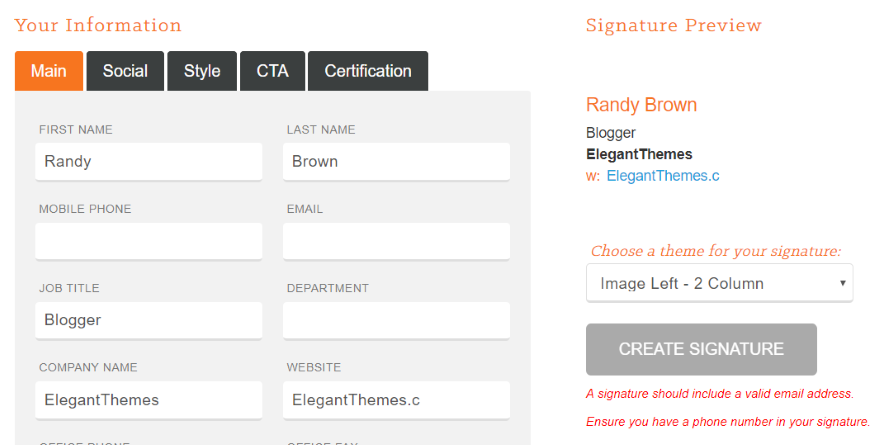The image size is (880, 445).
Task: Open the Social tab
Action: tap(125, 71)
